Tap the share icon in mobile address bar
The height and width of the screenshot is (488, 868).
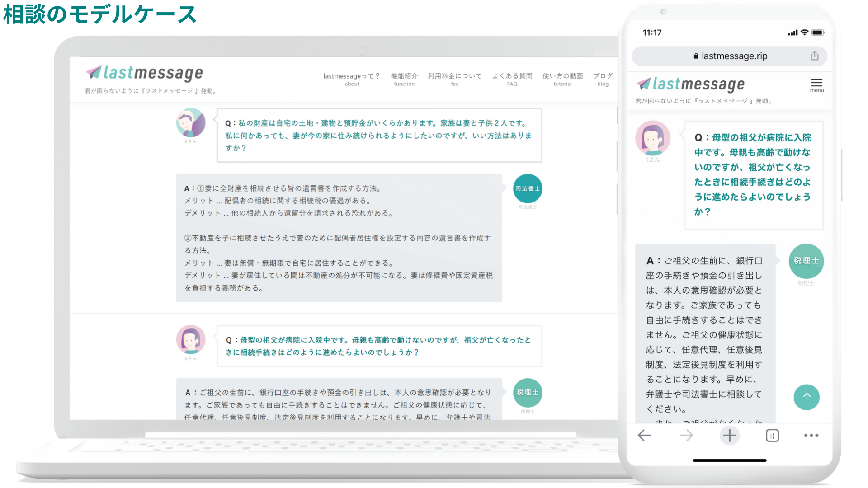[814, 56]
